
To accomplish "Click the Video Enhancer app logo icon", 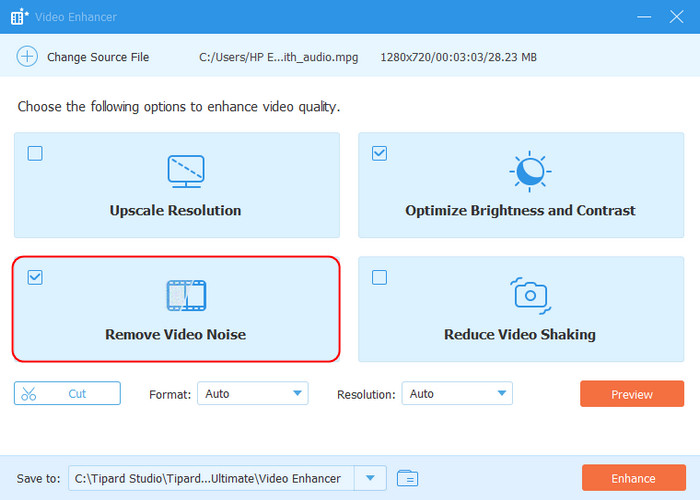I will point(19,17).
